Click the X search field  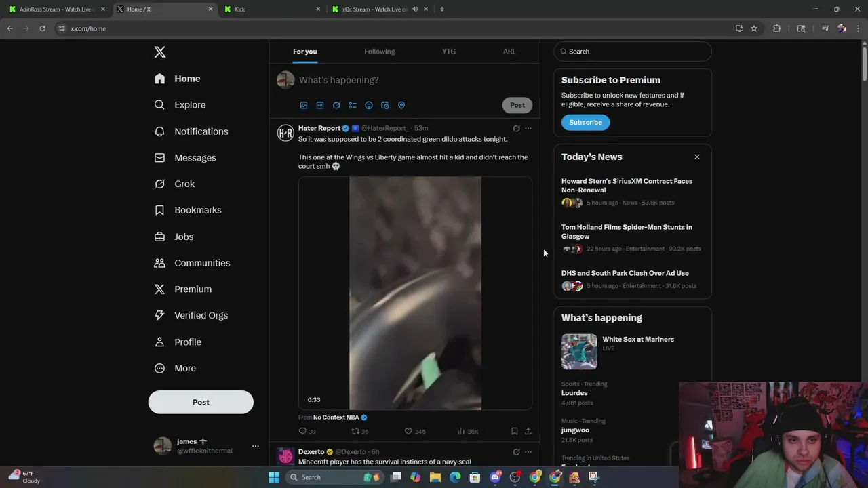633,52
